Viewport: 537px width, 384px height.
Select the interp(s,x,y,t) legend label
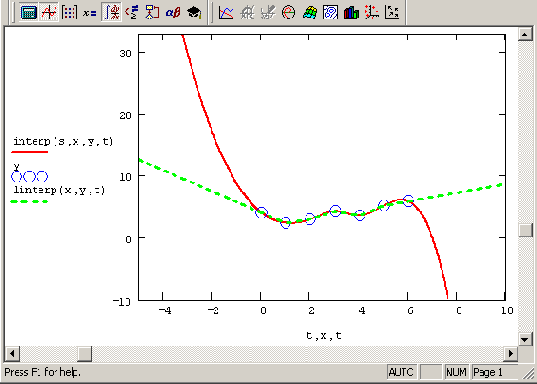coord(63,141)
